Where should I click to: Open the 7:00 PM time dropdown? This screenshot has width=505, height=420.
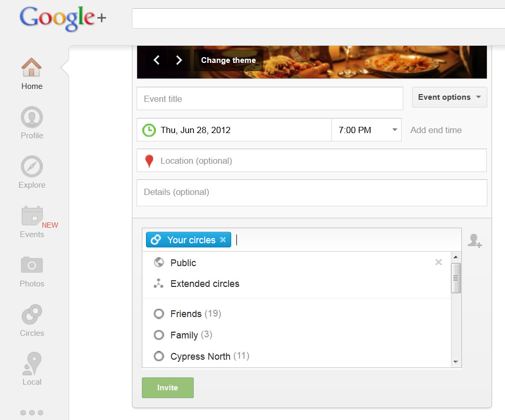pos(366,130)
